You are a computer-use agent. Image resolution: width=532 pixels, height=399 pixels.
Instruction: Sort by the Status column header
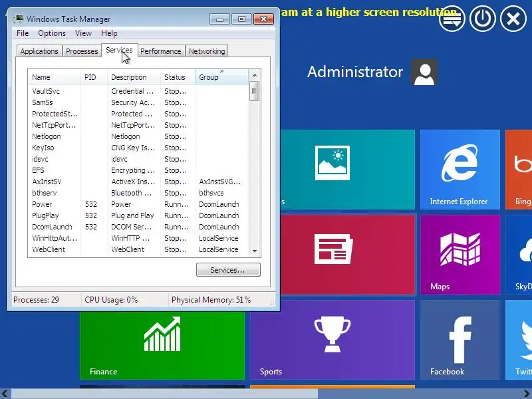tap(178, 77)
